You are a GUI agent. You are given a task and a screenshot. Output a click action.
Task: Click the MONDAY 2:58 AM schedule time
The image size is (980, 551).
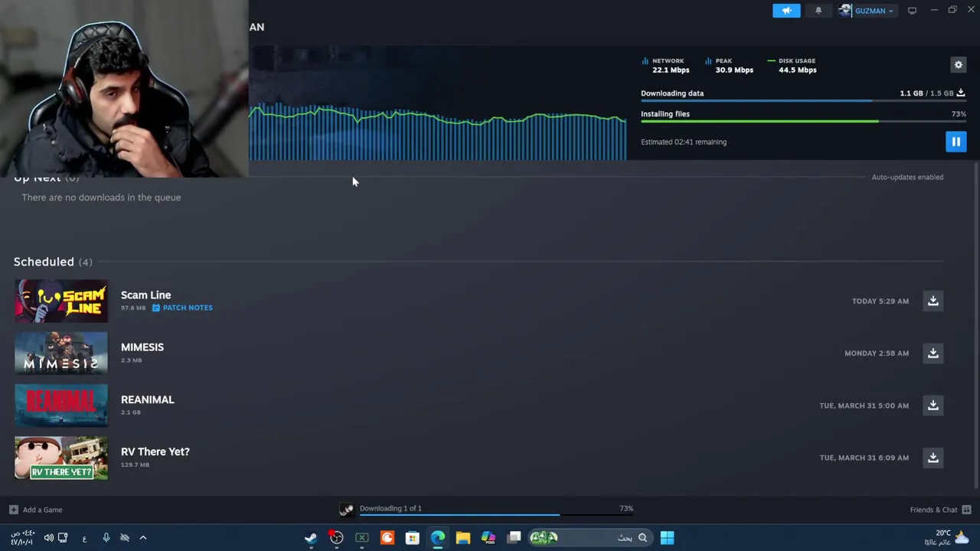coord(877,353)
